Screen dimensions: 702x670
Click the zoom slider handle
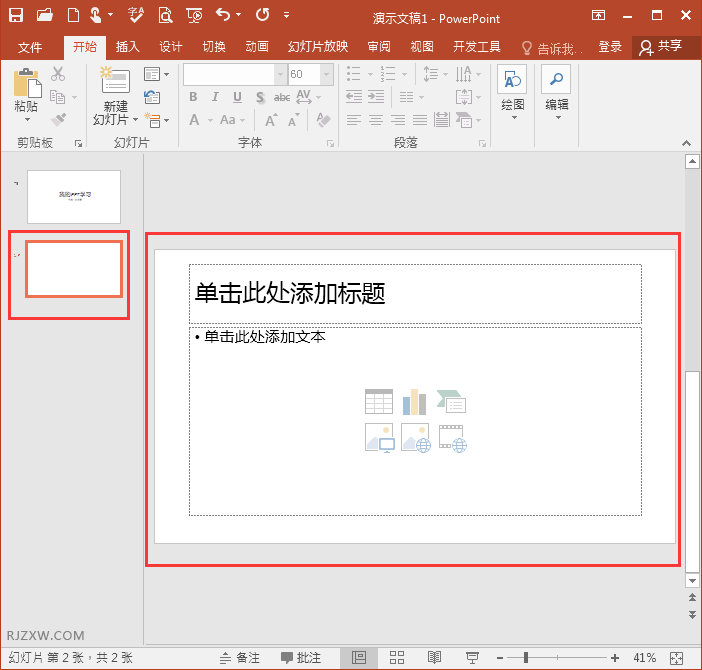point(526,657)
